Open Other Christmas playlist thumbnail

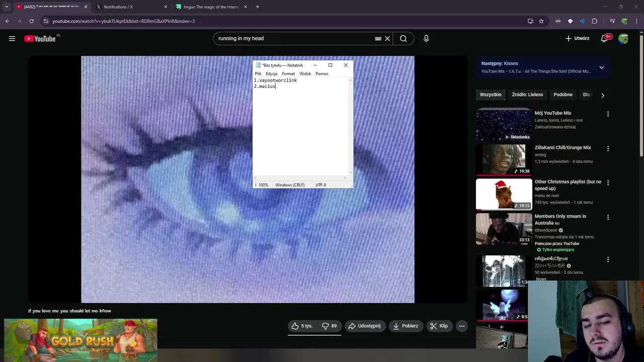coord(504,194)
